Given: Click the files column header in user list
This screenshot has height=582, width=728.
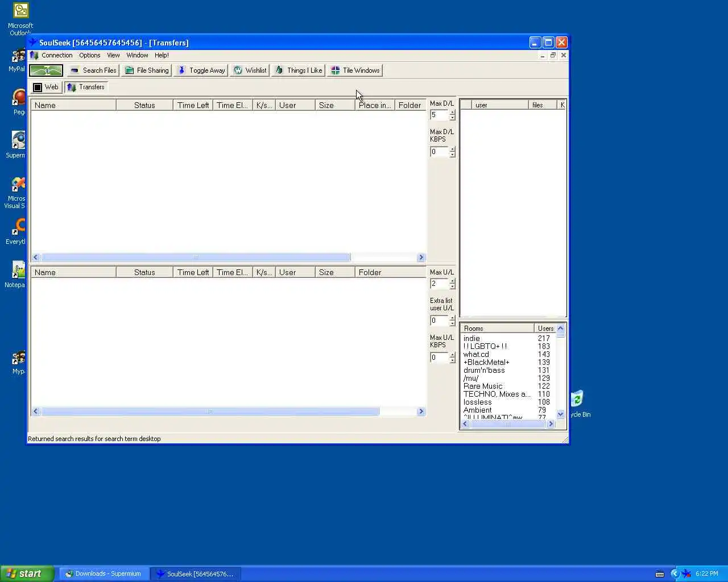Looking at the screenshot, I should point(543,105).
